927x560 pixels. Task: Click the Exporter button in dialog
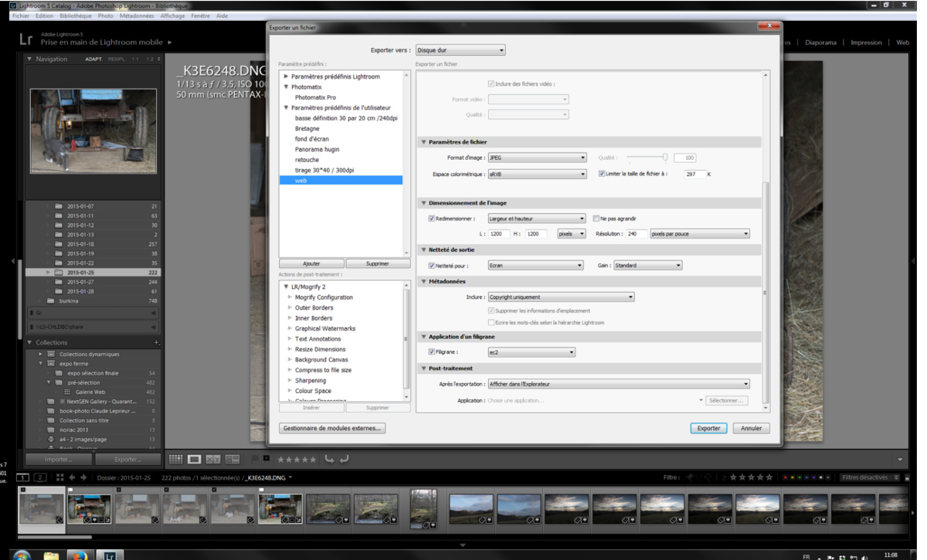click(708, 428)
